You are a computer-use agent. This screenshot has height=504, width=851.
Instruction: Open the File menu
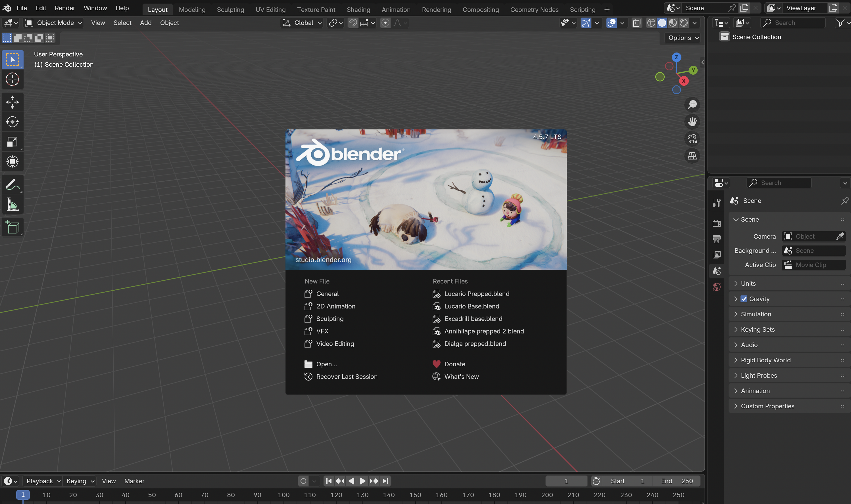pos(22,8)
